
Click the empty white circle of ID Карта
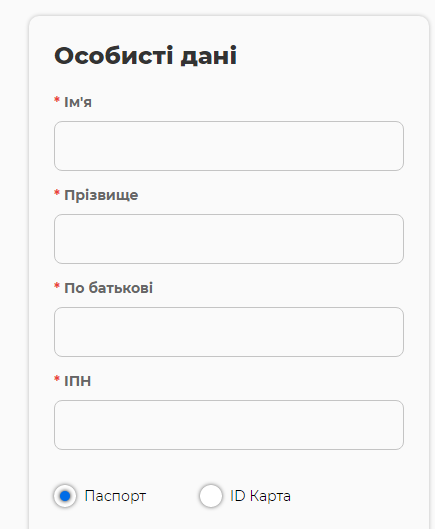tap(211, 496)
